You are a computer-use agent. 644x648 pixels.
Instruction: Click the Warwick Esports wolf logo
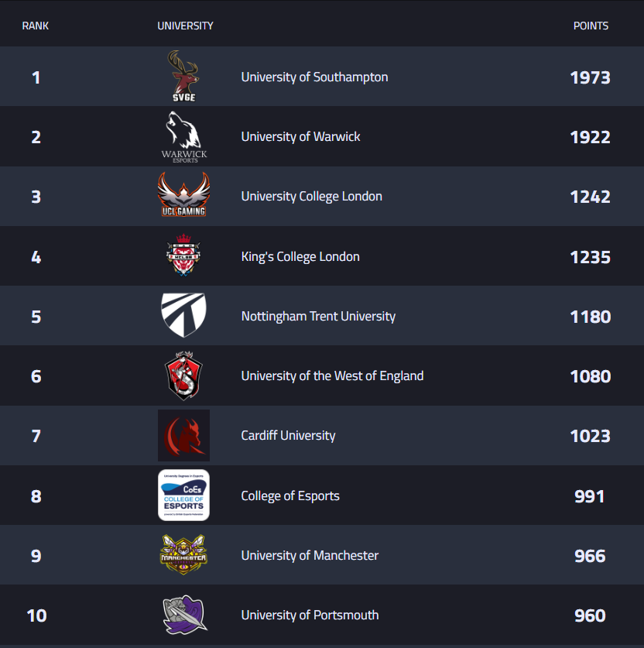[x=183, y=137]
